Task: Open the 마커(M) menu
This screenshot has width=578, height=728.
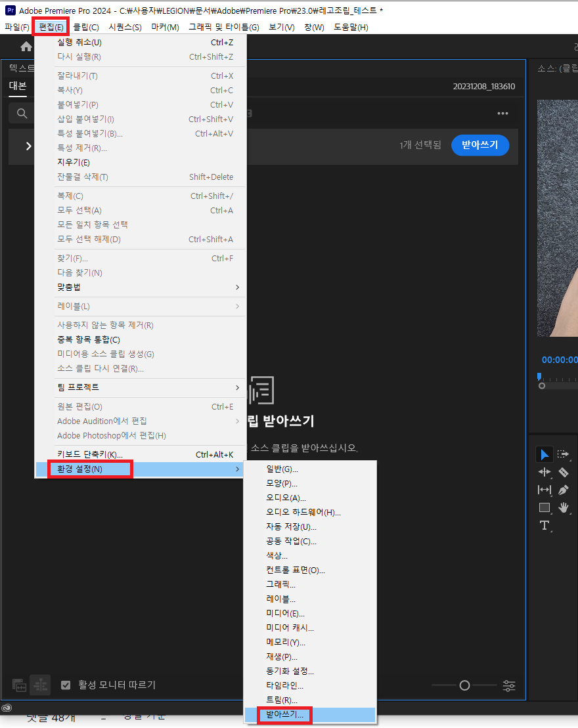Action: pyautogui.click(x=165, y=27)
